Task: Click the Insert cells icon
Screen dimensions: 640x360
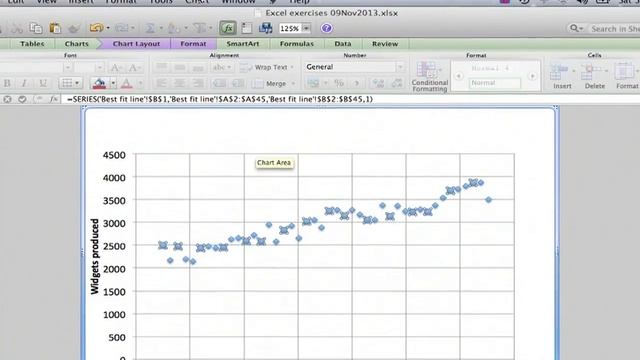Action: (562, 76)
